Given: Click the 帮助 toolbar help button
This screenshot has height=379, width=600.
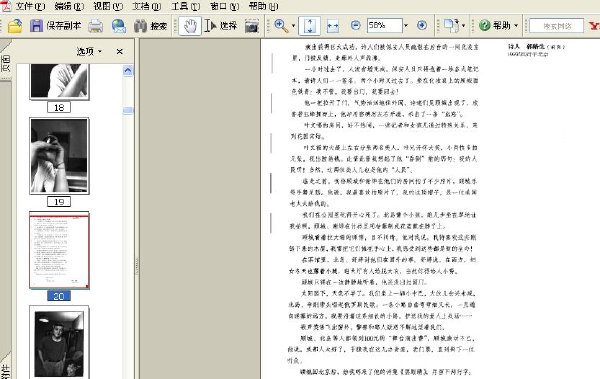Looking at the screenshot, I should pos(495,26).
